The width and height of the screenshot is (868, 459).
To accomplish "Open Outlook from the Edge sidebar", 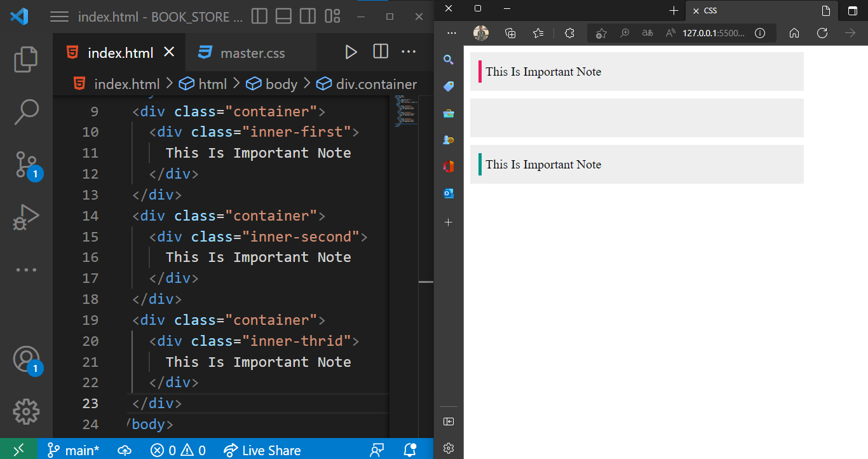I will pyautogui.click(x=449, y=193).
